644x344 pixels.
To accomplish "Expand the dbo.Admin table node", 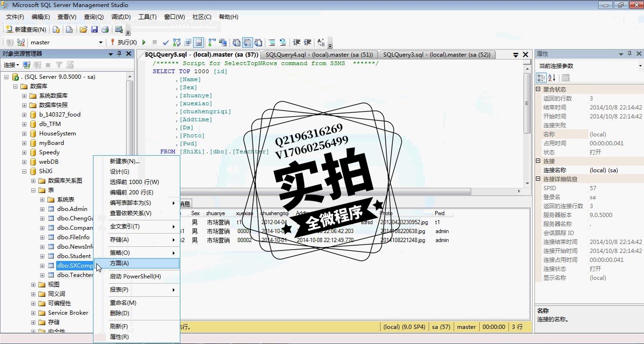I will [42, 209].
